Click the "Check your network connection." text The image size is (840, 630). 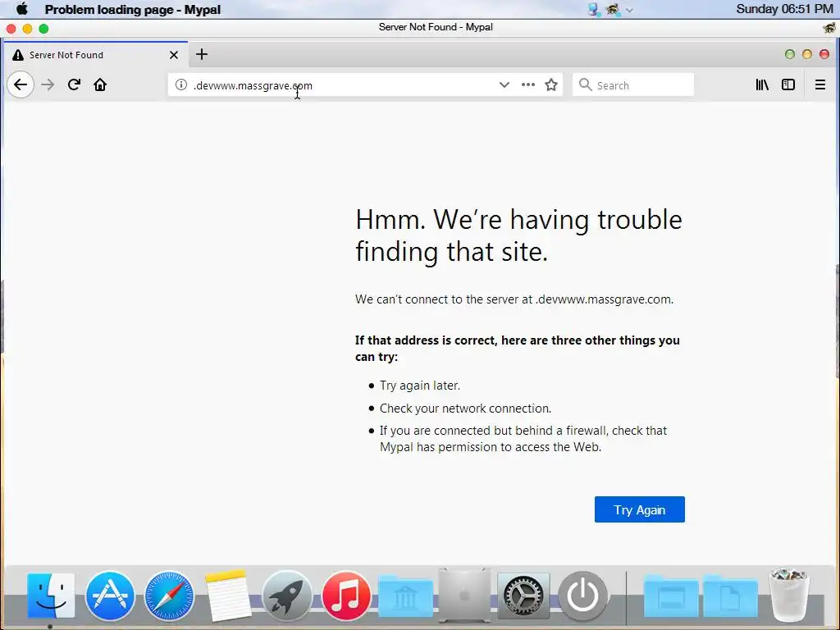point(465,409)
